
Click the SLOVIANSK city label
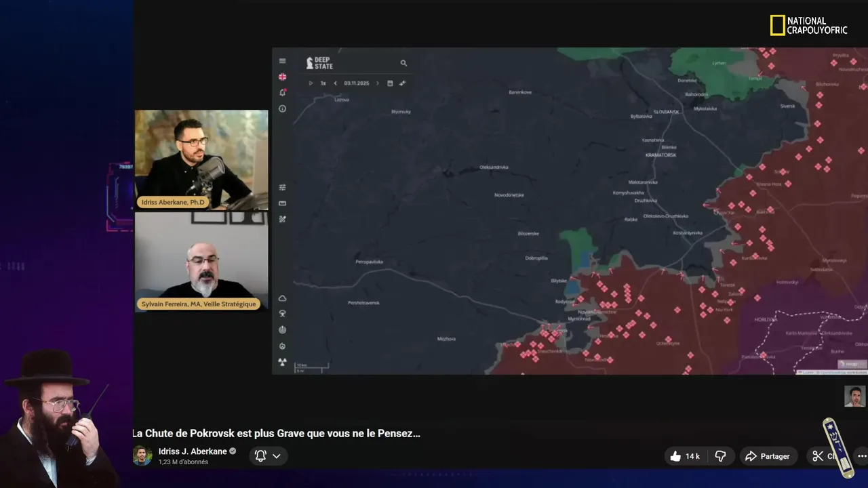pos(666,112)
